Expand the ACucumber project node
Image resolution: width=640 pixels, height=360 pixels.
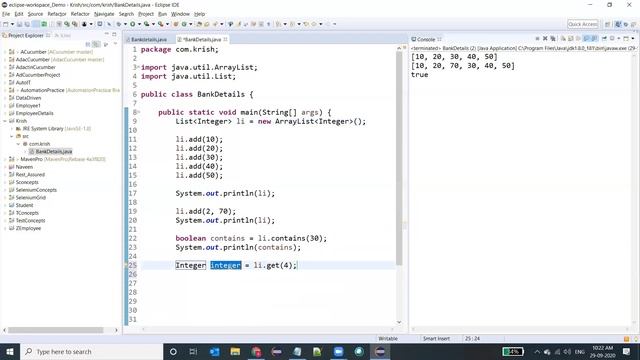coord(5,52)
